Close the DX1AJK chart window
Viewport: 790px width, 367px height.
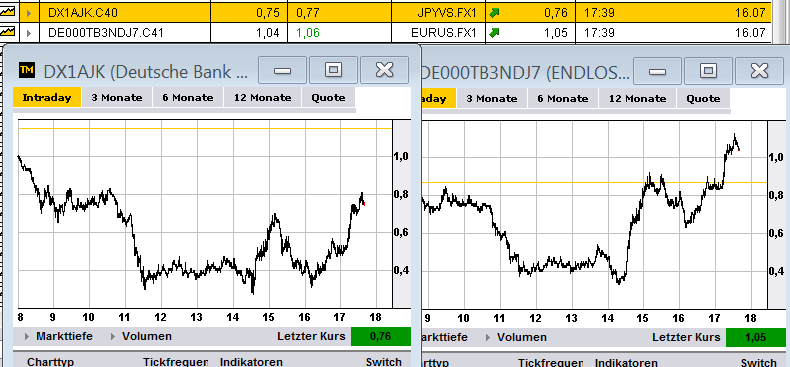click(384, 70)
